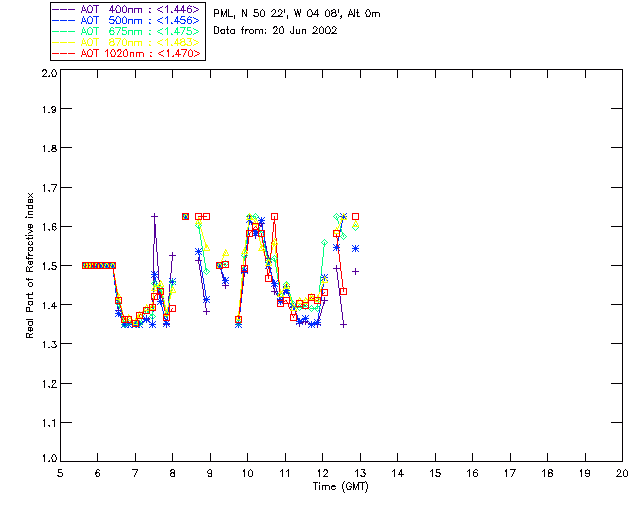Click the y-axis tick label 1.7

49,188
